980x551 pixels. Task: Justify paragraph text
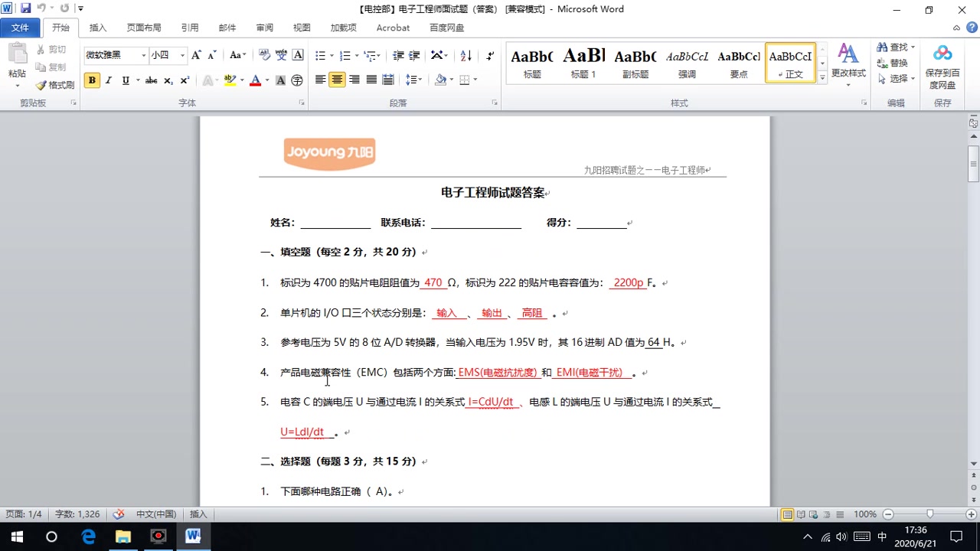371,80
